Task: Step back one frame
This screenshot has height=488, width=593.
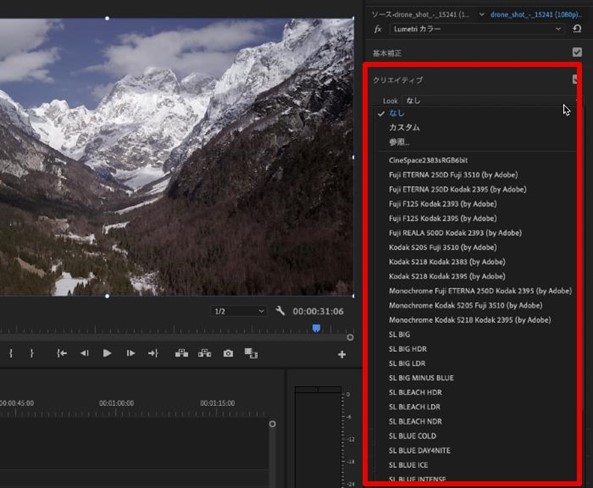Action: tap(85, 353)
